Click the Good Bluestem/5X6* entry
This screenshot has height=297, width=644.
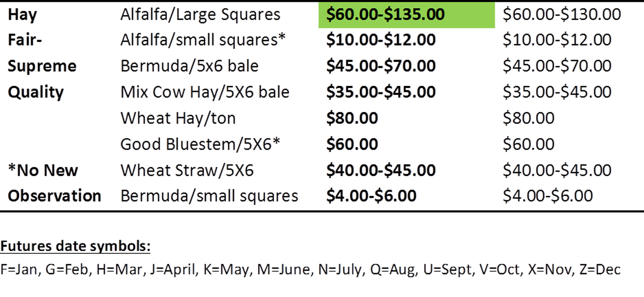(x=200, y=144)
